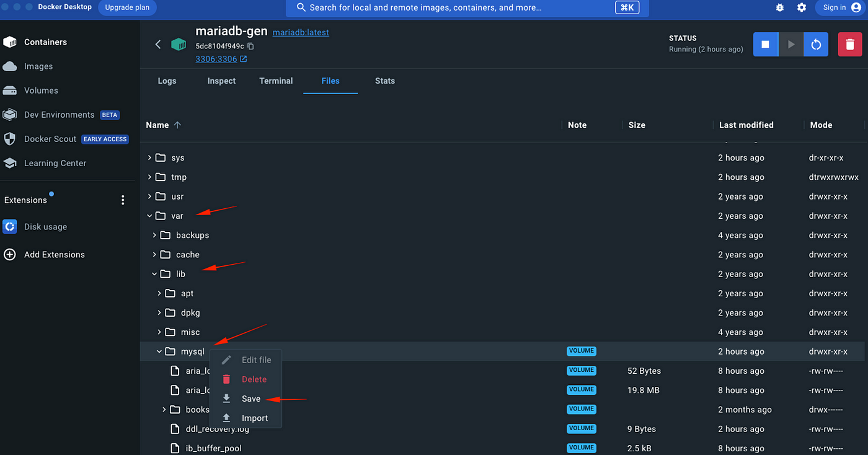Expand the sys folder

150,158
